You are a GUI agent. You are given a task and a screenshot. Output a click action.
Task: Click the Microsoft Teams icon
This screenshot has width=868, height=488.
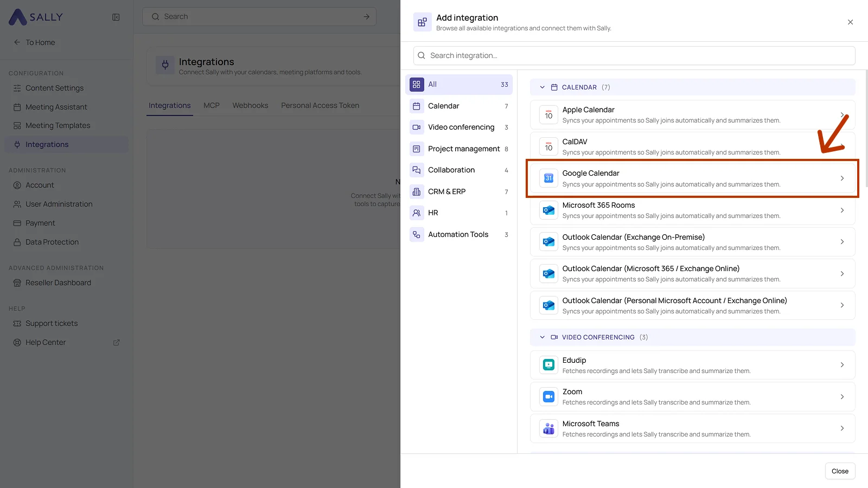pyautogui.click(x=548, y=428)
